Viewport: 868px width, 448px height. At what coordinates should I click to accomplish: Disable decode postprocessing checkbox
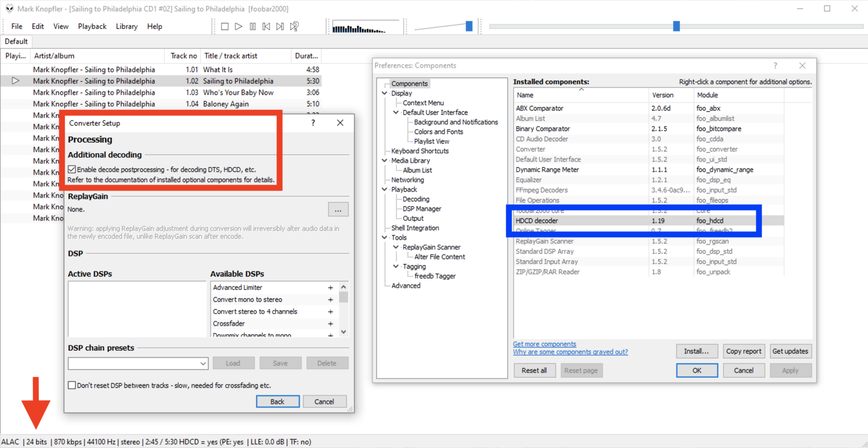coord(72,170)
